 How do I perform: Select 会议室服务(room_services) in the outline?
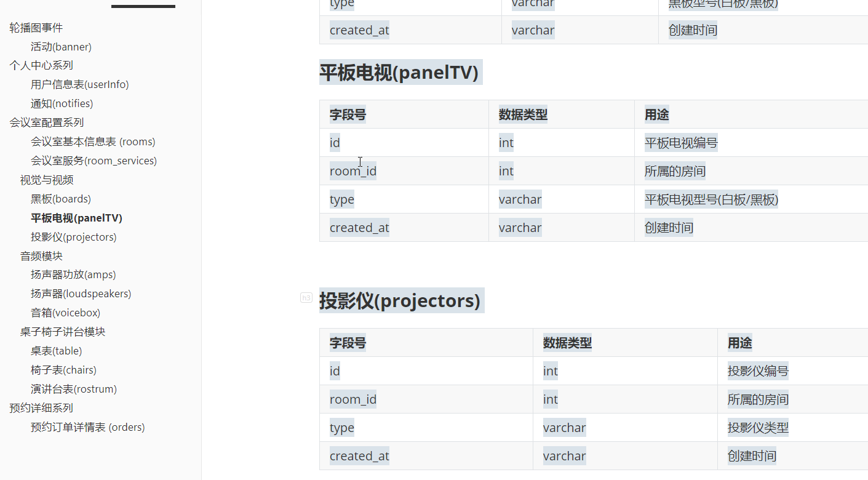point(94,160)
